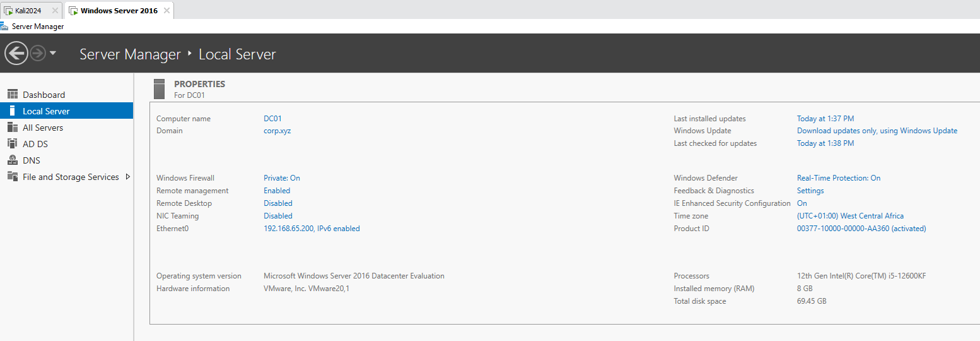Click the All Servers sidebar icon
This screenshot has height=341, width=980.
[13, 128]
